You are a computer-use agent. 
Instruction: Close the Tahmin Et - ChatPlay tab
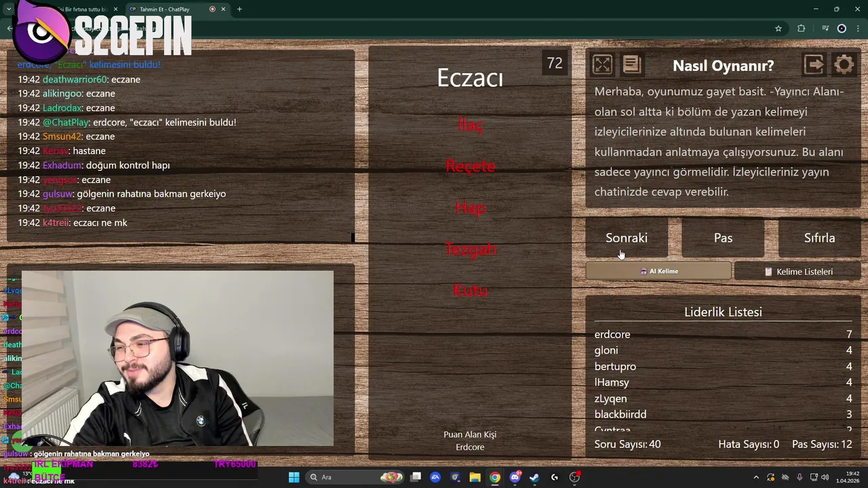223,9
